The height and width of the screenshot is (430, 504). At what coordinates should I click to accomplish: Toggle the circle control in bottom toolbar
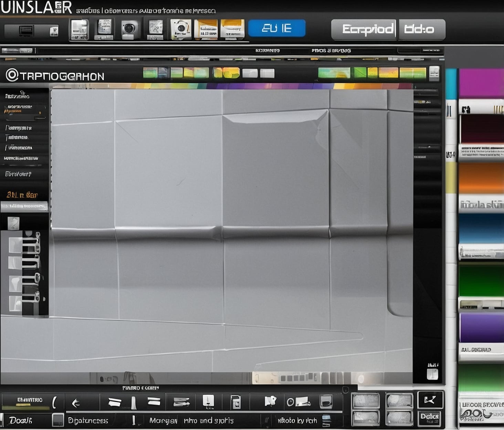[290, 402]
